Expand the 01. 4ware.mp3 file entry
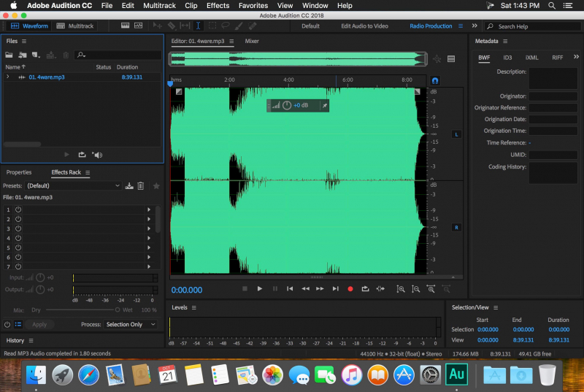 pyautogui.click(x=8, y=77)
